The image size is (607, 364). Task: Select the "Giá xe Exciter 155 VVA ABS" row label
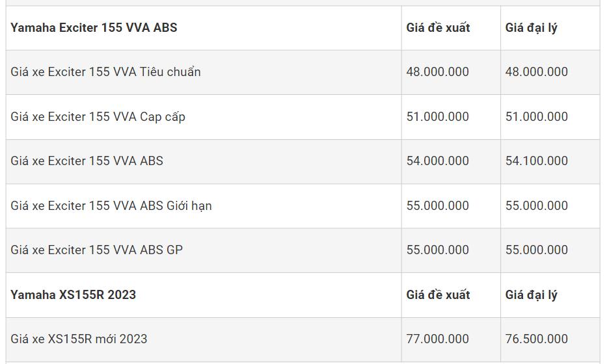click(x=87, y=161)
